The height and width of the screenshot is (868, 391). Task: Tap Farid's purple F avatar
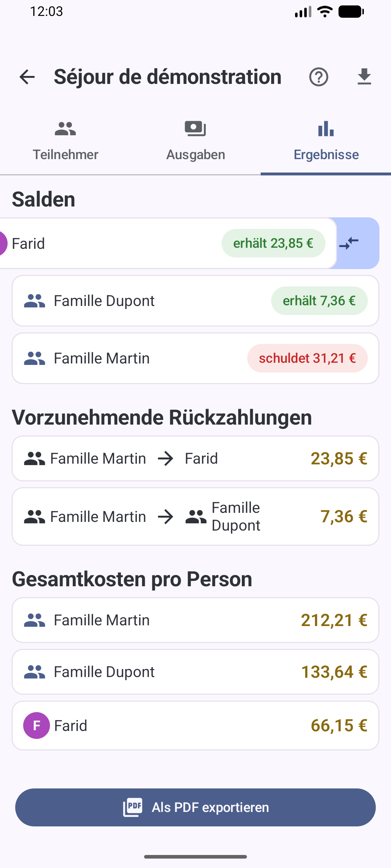36,726
